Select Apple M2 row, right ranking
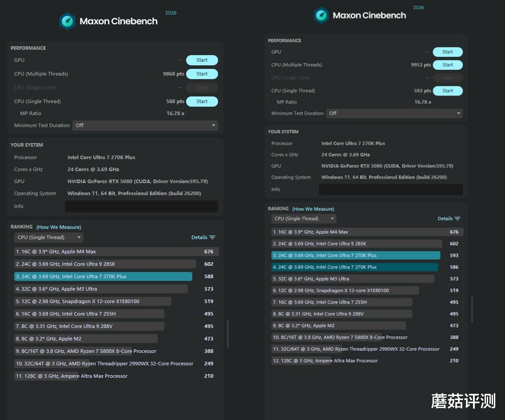Screen dimensions: 505x420 [x=367, y=326]
